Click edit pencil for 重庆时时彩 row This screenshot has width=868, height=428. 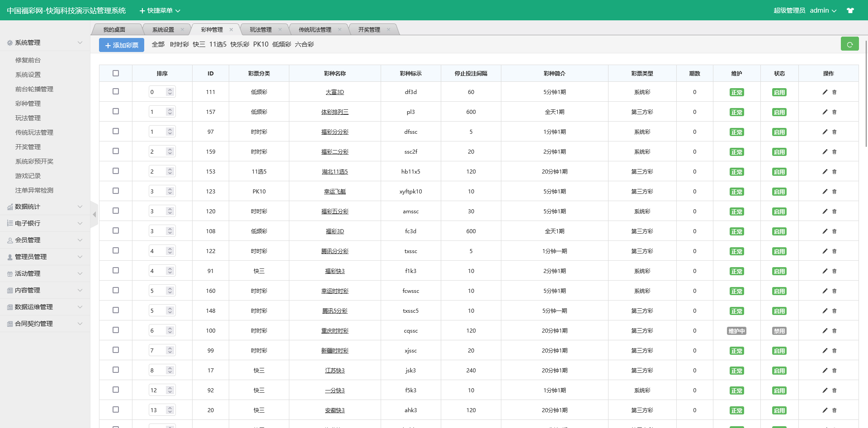(825, 331)
